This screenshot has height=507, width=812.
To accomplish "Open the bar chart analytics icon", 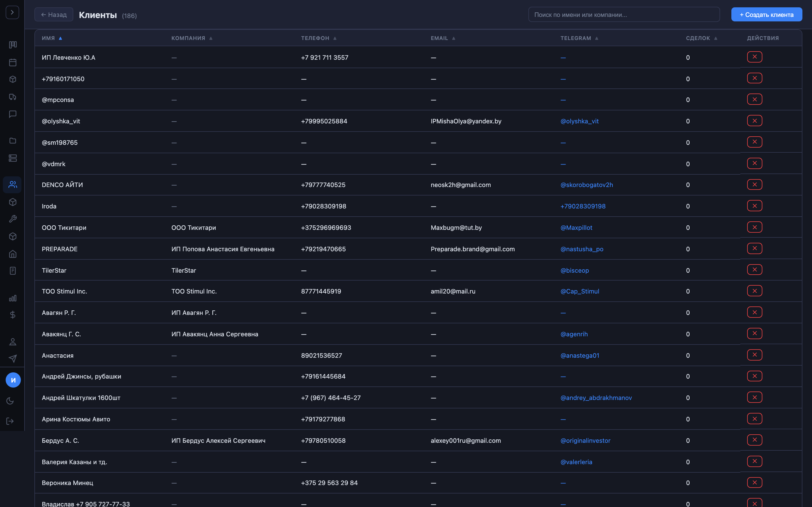I will (13, 298).
